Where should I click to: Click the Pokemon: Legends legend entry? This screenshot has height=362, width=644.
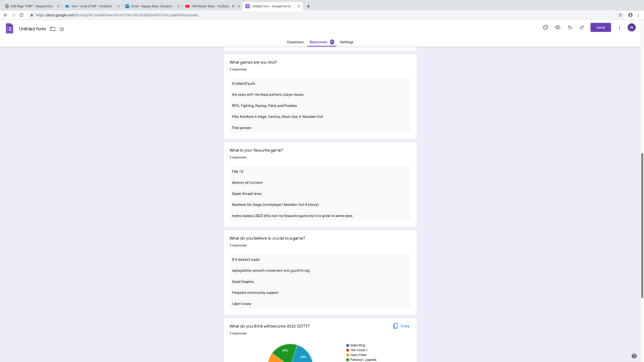pyautogui.click(x=362, y=360)
